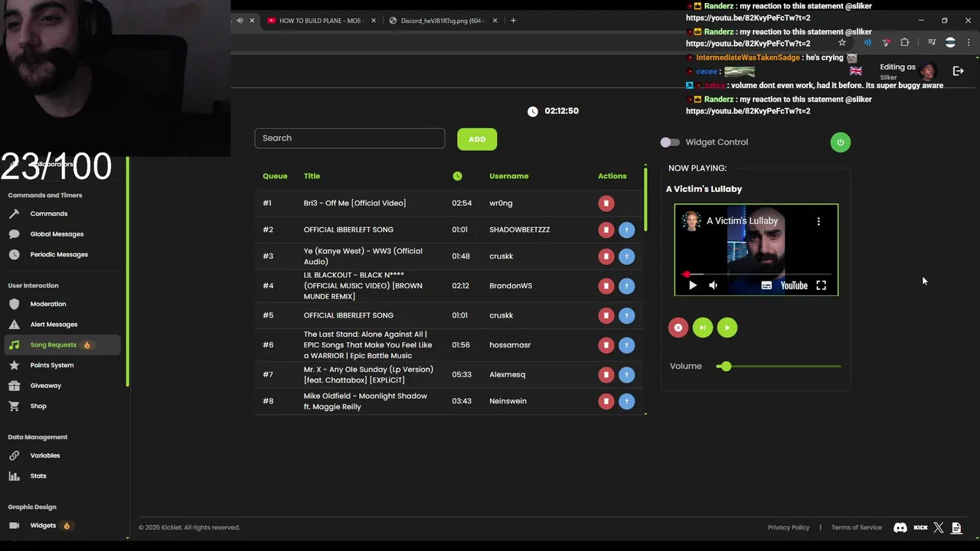Delete Moonlight Shadow song by Neinswein
Screen dimensions: 980x551
pos(606,401)
